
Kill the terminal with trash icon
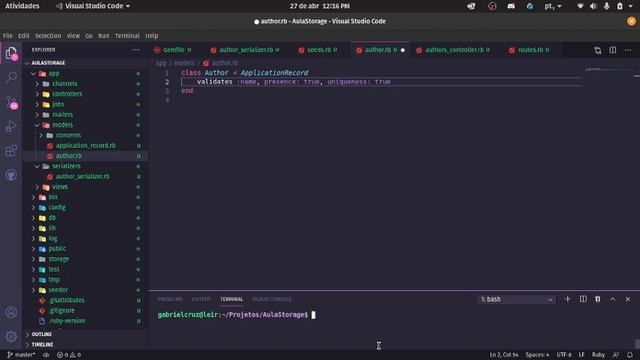coord(598,299)
